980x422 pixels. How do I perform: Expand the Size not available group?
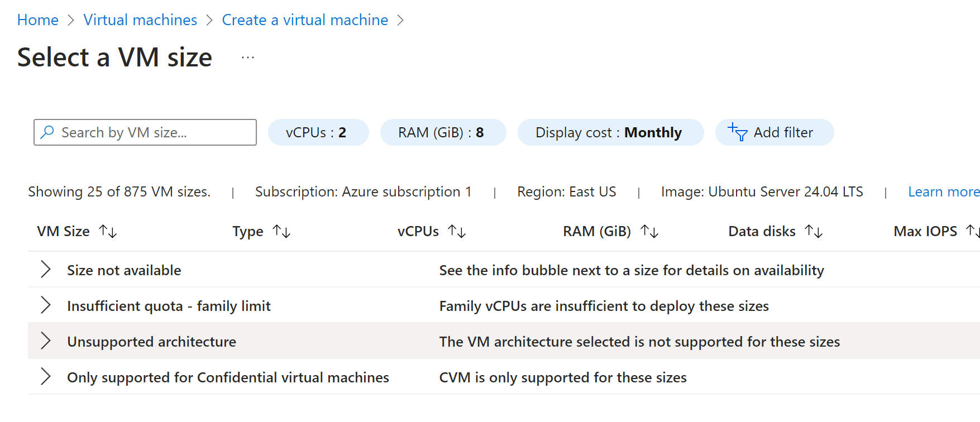45,270
